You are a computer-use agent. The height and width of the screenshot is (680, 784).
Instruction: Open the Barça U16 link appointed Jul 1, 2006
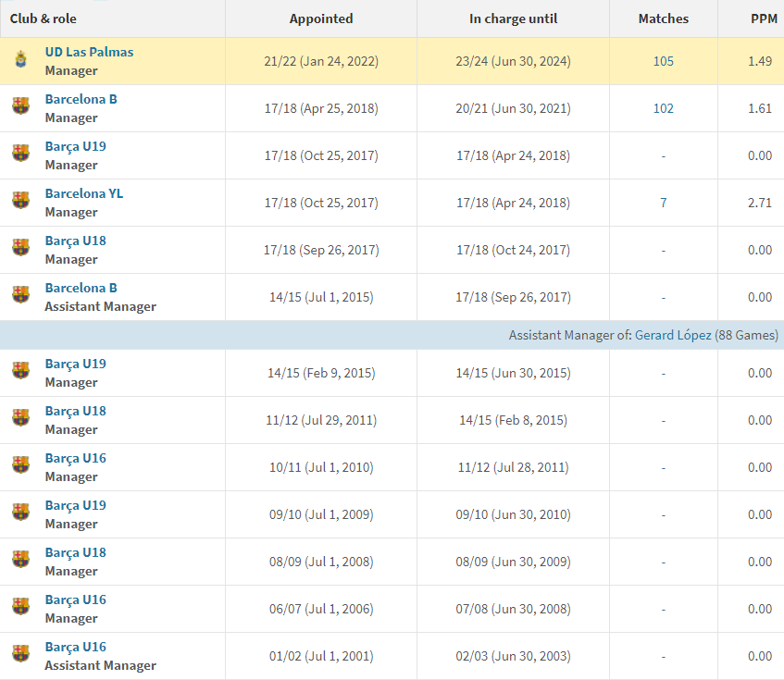point(75,600)
